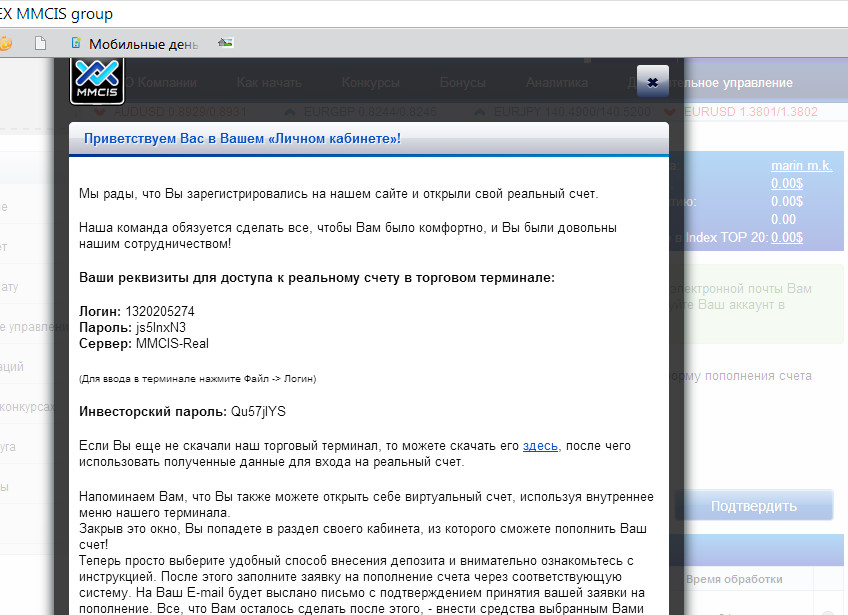Viewport: 848px width, 615px height.
Task: Follow the "здесь" terminal download link
Action: click(540, 446)
